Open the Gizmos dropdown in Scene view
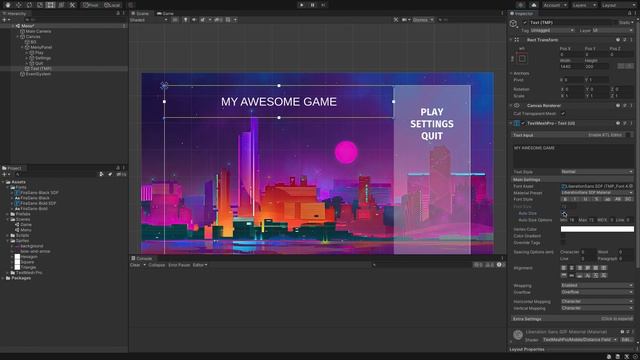Screen dimensions: 640x360 point(423,20)
